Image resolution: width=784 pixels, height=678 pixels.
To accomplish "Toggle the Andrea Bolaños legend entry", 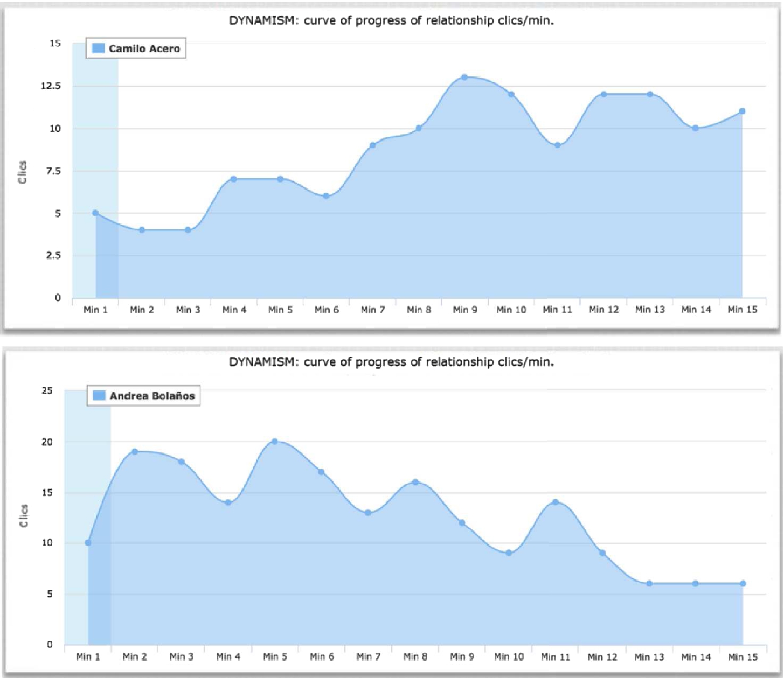I will tap(143, 396).
